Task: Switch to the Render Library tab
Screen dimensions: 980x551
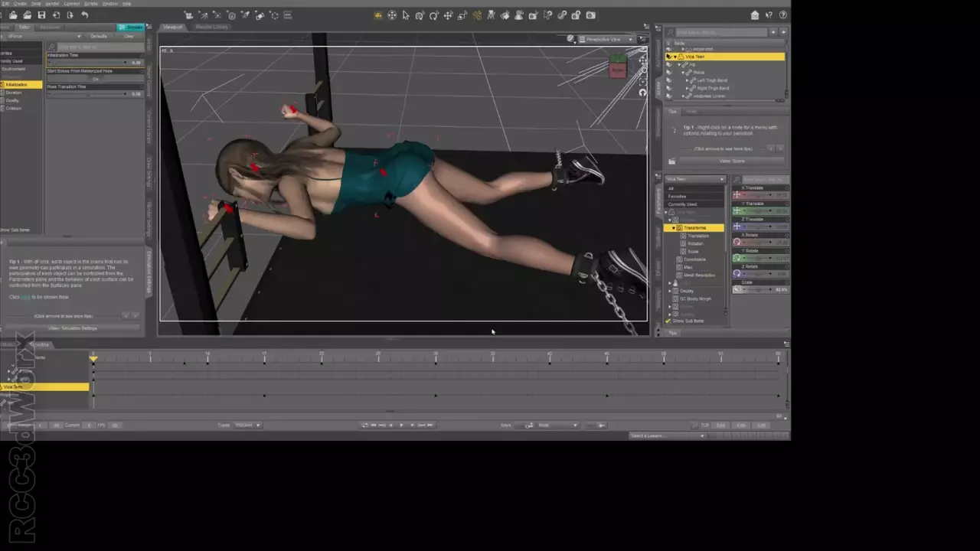Action: coord(212,27)
